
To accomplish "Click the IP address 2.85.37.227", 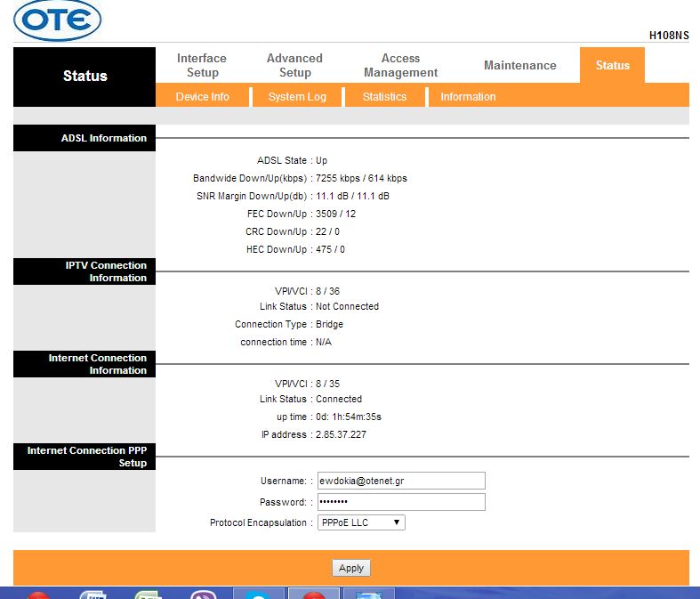I will click(x=341, y=434).
